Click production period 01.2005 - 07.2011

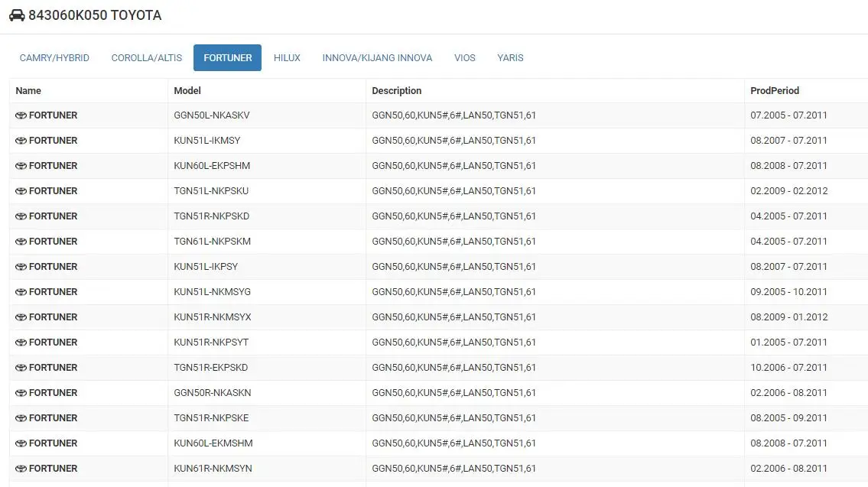[x=788, y=343]
